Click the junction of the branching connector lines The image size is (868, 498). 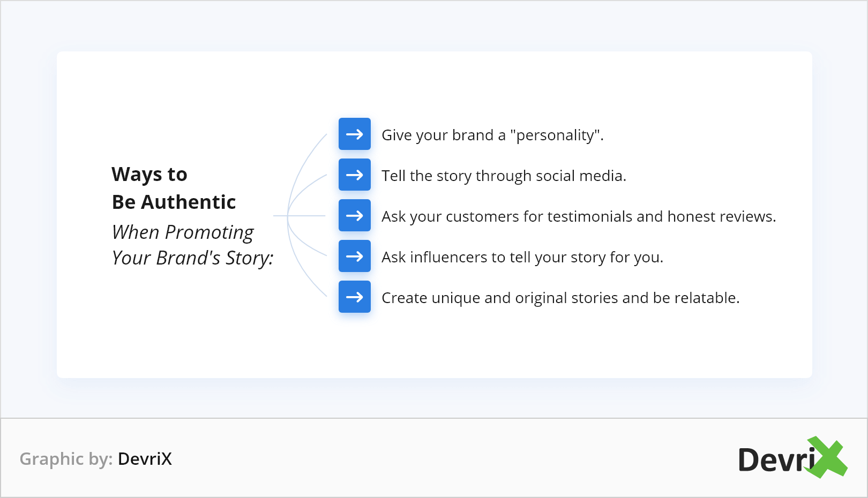tap(288, 216)
